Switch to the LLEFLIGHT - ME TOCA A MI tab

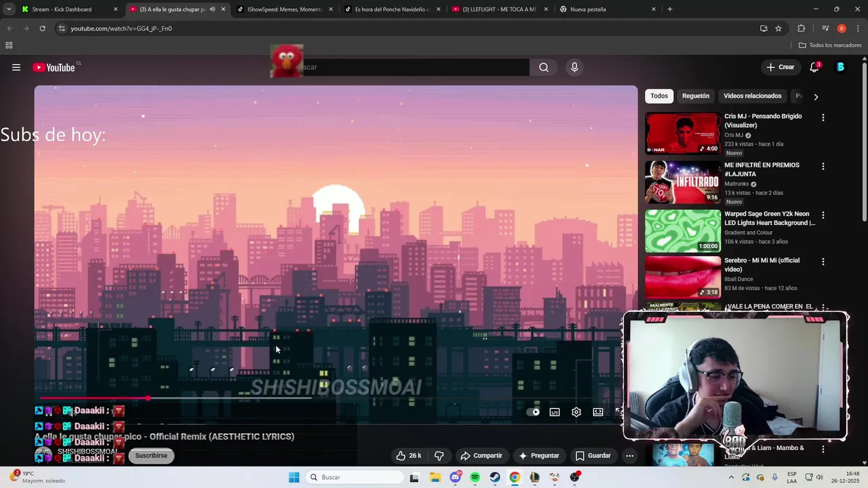(499, 9)
